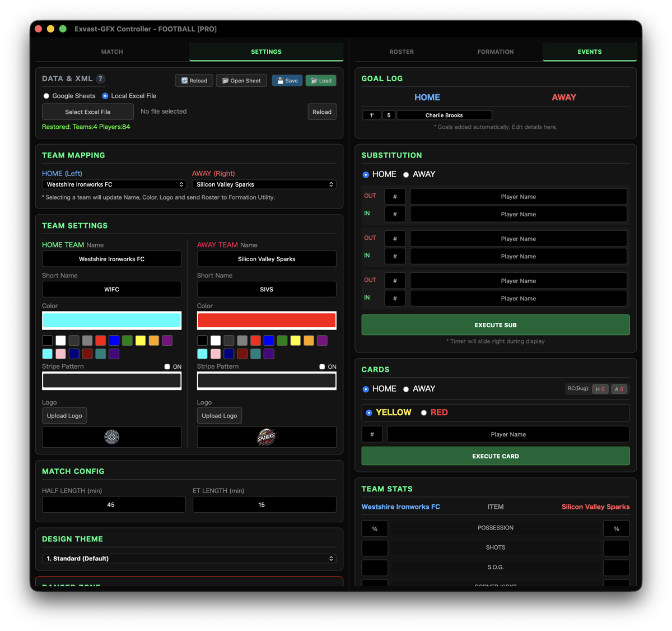
Task: Switch to the SETTINGS tab
Action: click(x=266, y=52)
